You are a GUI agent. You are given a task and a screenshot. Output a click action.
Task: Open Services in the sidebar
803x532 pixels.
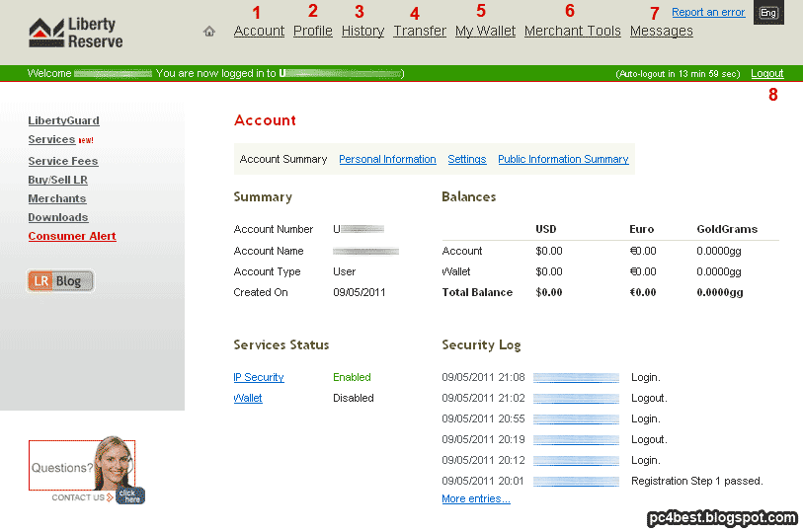(x=51, y=139)
